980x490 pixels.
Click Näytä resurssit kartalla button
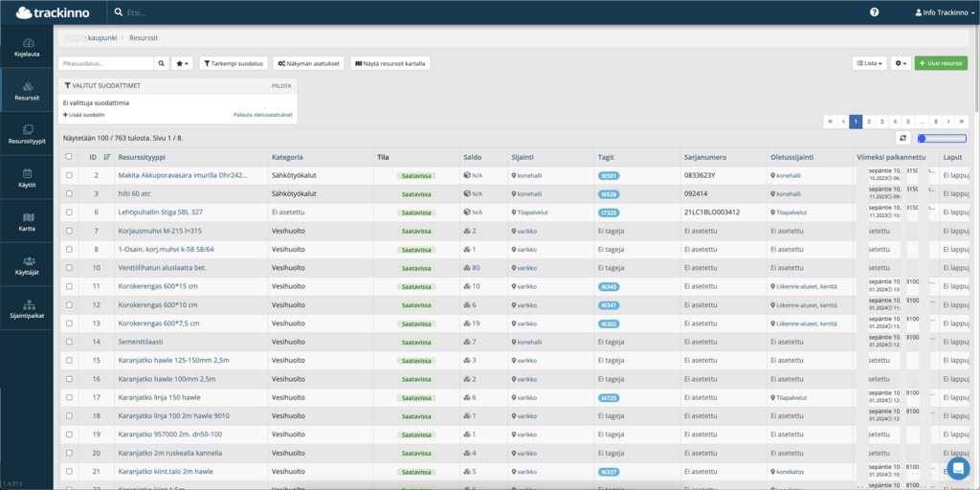coord(390,63)
